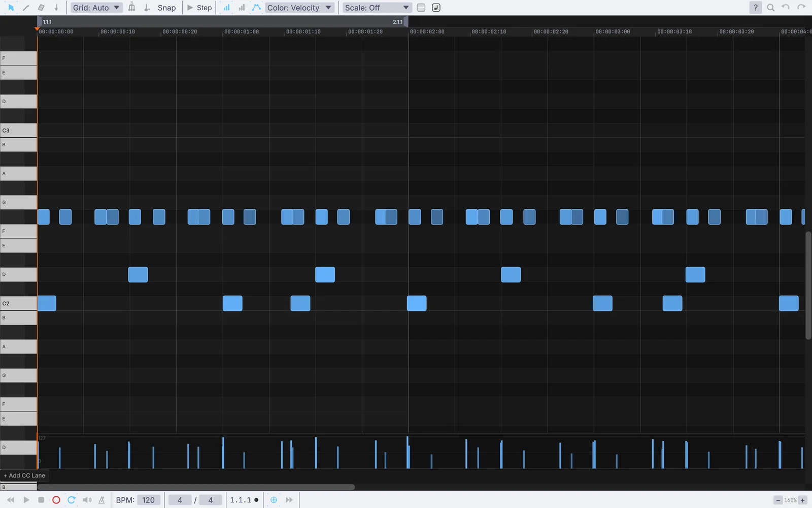Screen dimensions: 812x508
Task: Toggle the metronome icon
Action: click(x=101, y=500)
